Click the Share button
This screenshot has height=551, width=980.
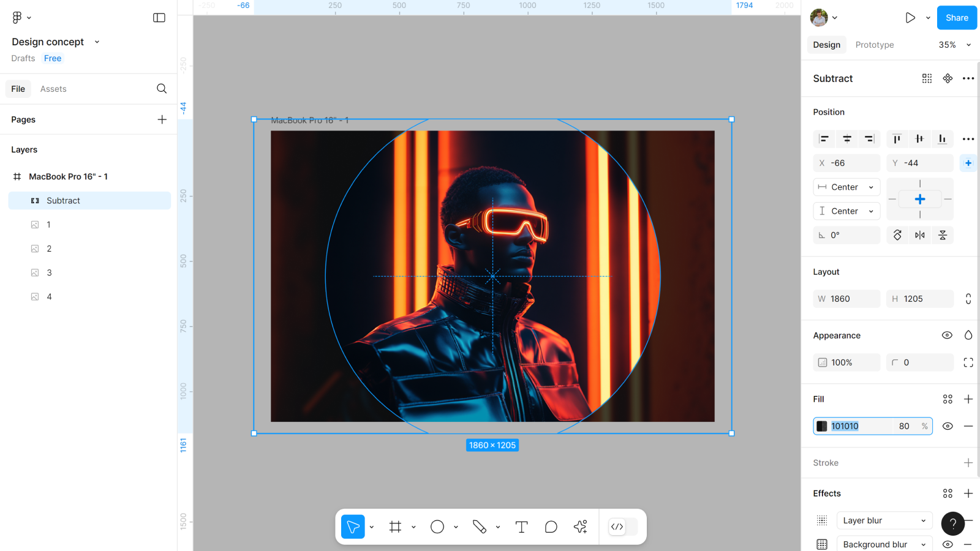pyautogui.click(x=956, y=18)
